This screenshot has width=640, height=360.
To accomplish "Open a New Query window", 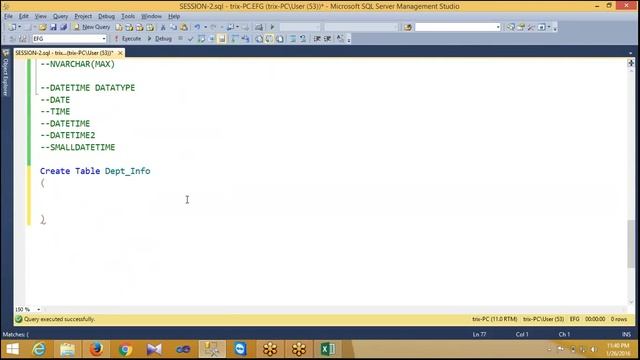I will [x=92, y=27].
